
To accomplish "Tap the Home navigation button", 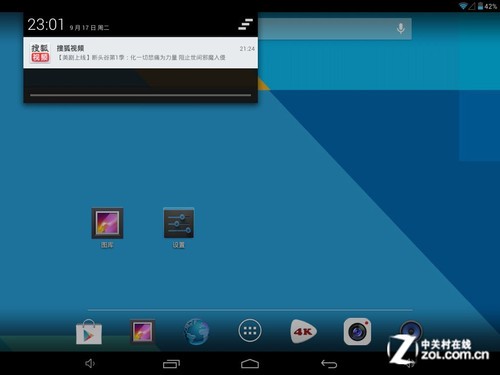I will [x=250, y=364].
